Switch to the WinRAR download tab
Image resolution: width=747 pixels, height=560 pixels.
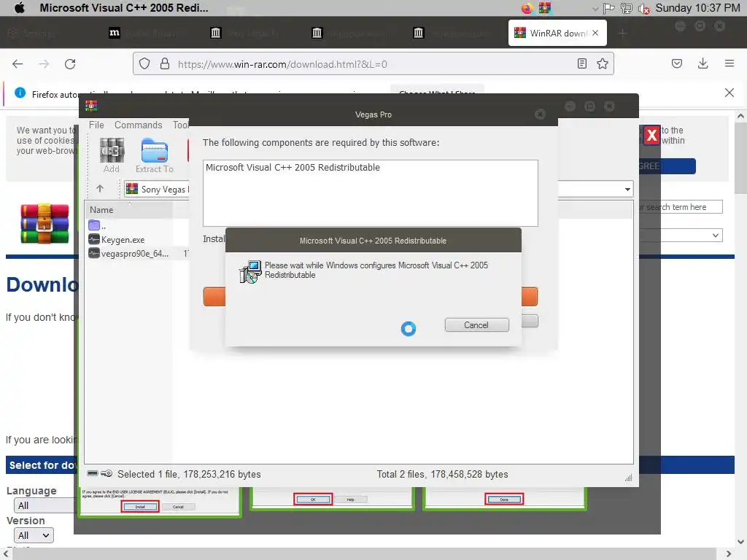coord(557,33)
